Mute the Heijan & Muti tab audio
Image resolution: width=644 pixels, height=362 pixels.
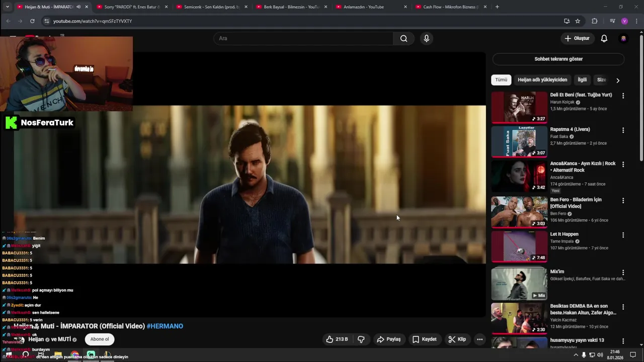click(x=78, y=7)
